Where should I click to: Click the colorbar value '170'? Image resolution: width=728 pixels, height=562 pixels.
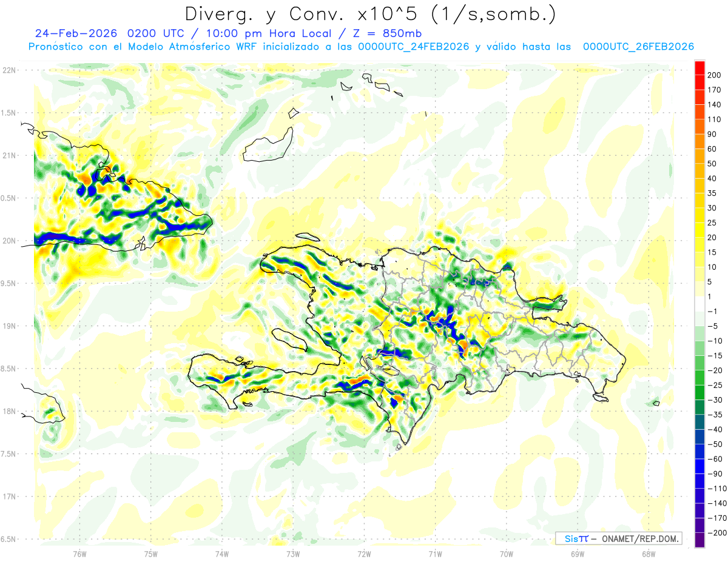715,90
